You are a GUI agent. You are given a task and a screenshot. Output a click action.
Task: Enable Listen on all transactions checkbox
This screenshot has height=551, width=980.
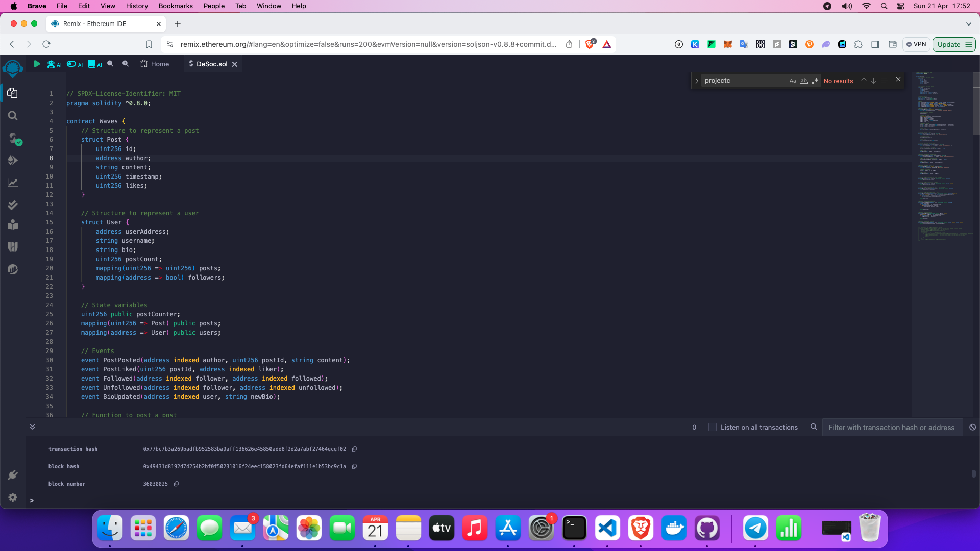pos(713,427)
